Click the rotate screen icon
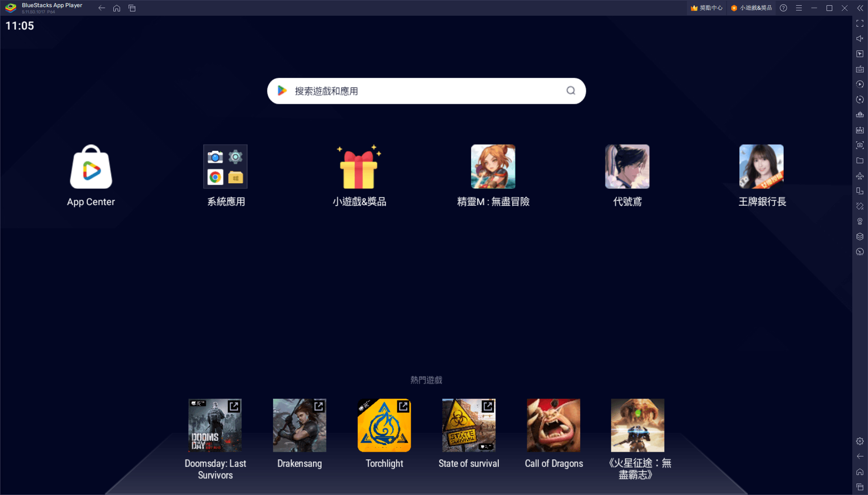This screenshot has height=495, width=868. 860,191
